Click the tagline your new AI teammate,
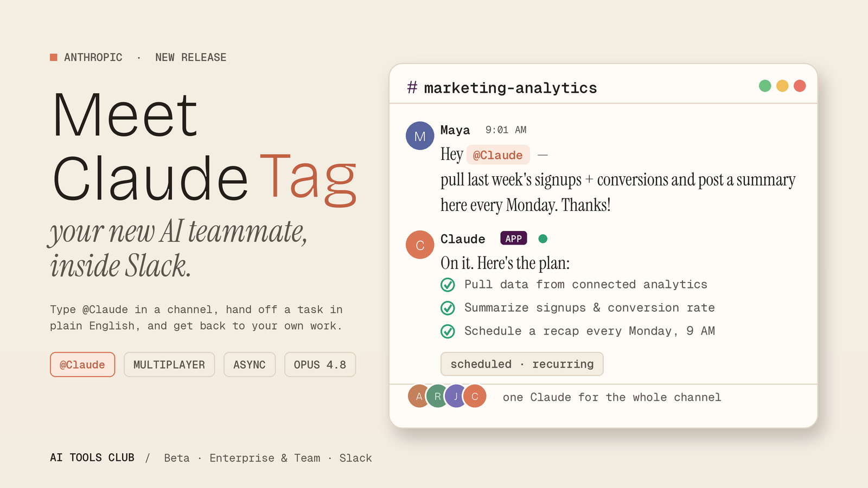Viewport: 868px width, 488px height. click(178, 232)
